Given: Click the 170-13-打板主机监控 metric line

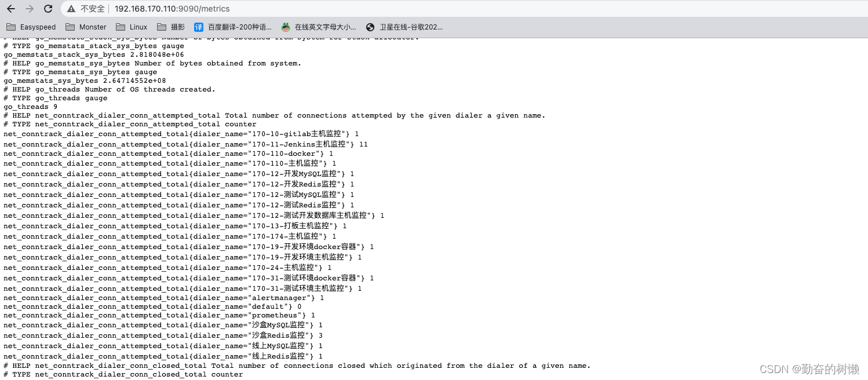Looking at the screenshot, I should [x=175, y=226].
